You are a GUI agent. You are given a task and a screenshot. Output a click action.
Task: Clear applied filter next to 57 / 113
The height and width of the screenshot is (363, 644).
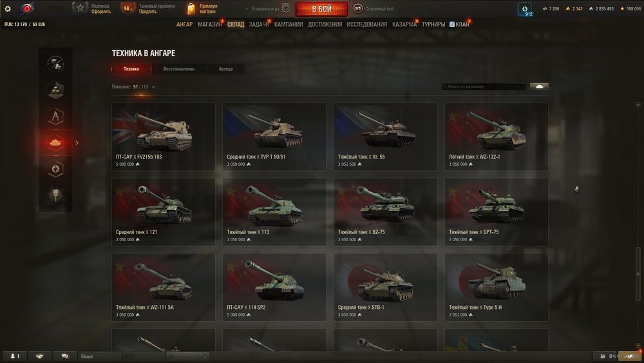coord(153,87)
